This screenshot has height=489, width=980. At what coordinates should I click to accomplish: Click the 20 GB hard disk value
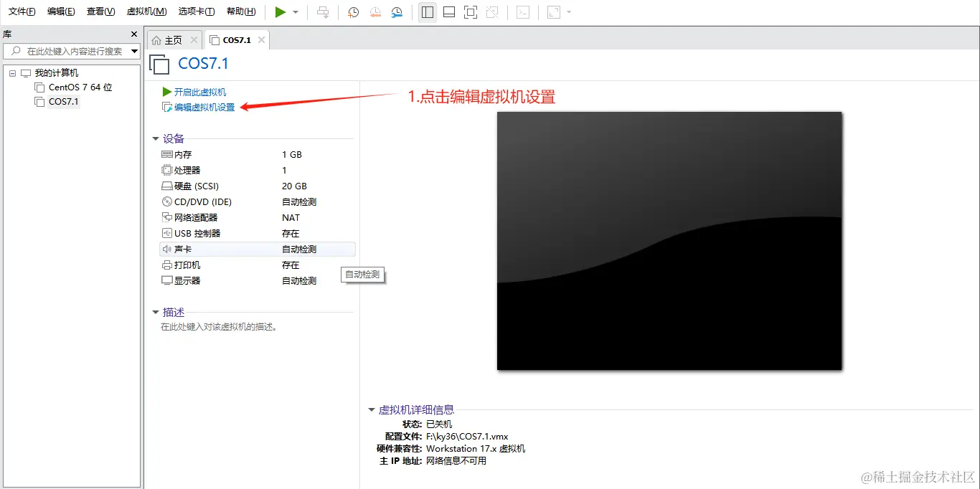[294, 186]
